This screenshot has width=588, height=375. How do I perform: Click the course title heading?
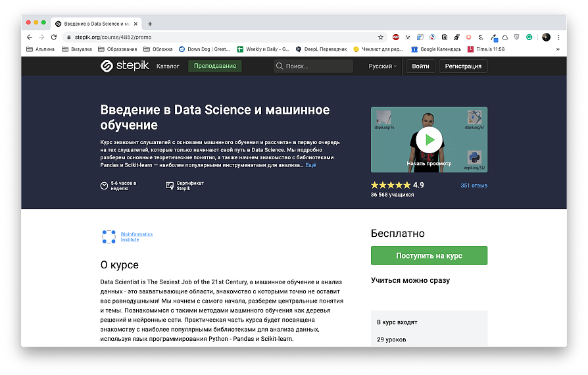(215, 117)
